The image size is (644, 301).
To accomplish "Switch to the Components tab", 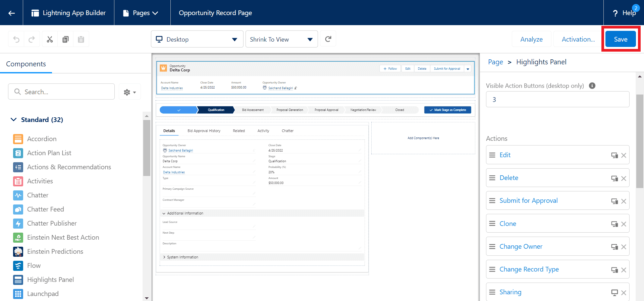I will [26, 64].
